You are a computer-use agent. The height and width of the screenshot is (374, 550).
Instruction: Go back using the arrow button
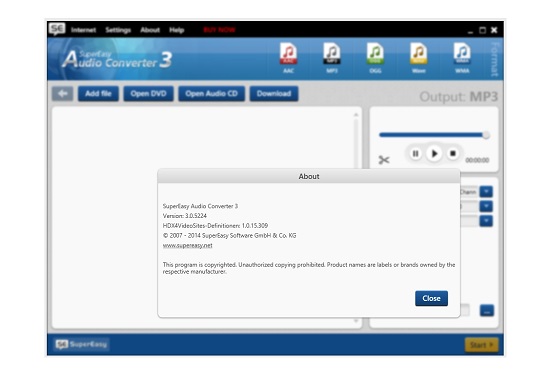62,94
